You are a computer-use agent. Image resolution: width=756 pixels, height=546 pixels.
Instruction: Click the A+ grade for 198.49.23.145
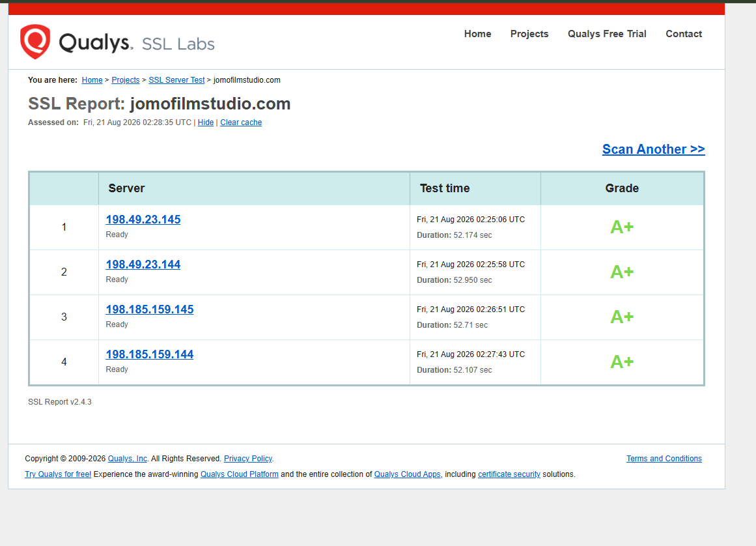coord(622,227)
